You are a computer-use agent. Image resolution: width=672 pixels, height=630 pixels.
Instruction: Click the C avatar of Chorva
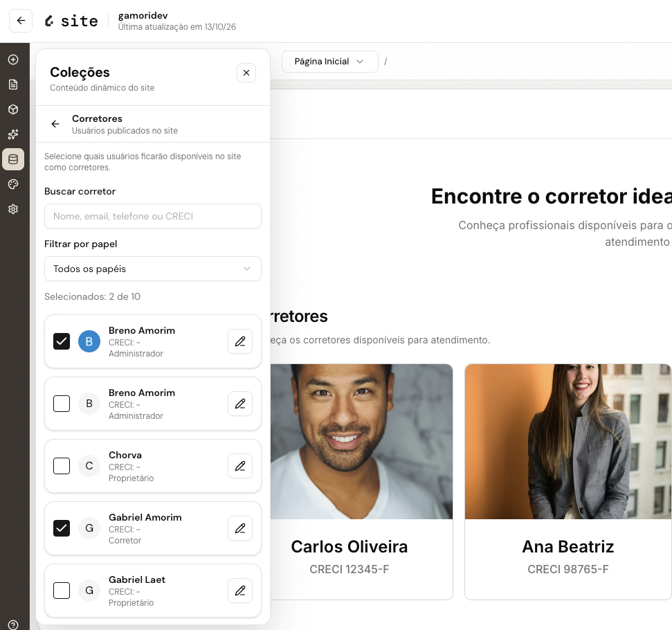[x=89, y=466]
